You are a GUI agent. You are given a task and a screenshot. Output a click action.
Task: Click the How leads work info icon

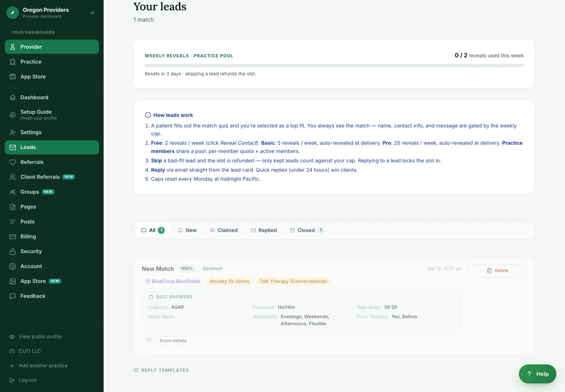[x=148, y=115]
